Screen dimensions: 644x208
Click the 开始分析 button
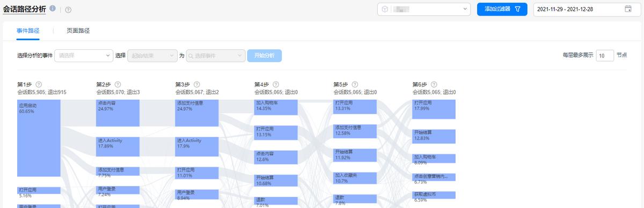[x=264, y=55]
